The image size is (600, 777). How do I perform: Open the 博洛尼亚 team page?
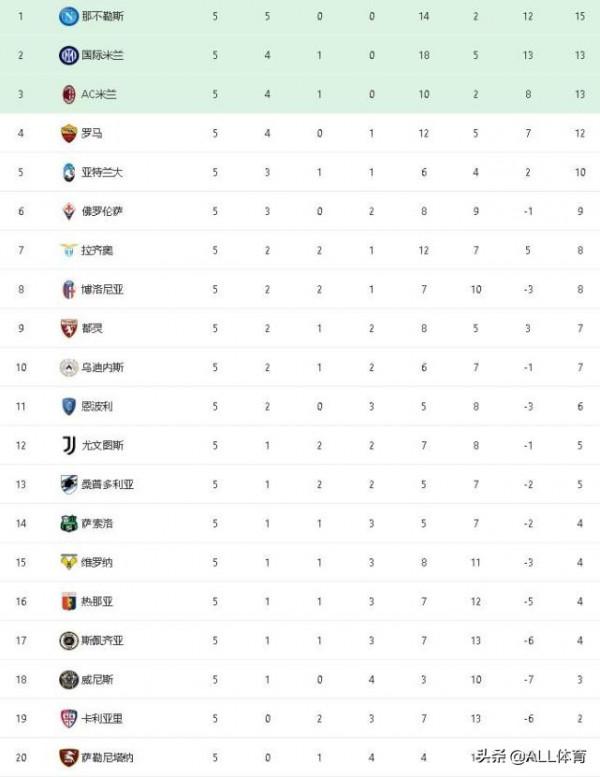tap(103, 290)
